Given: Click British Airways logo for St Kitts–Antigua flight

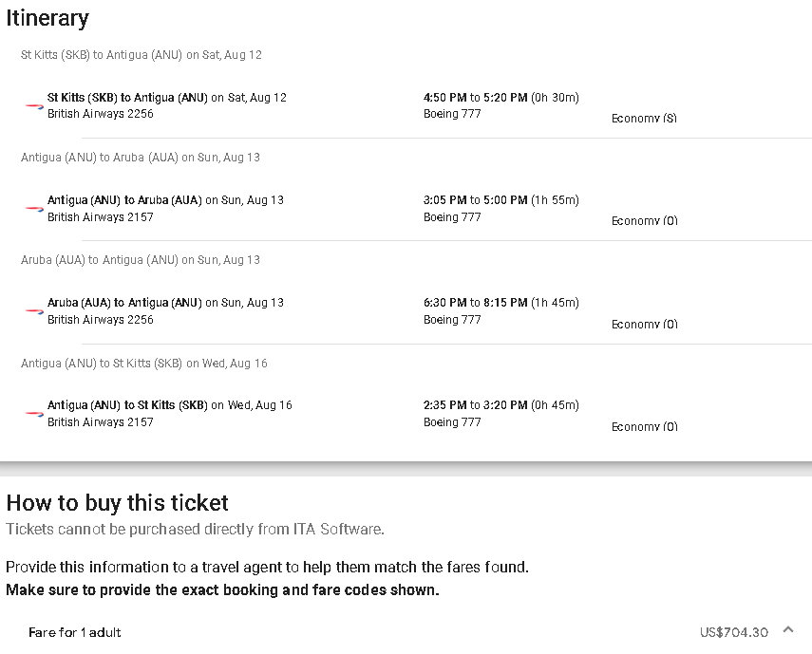Looking at the screenshot, I should (34, 106).
